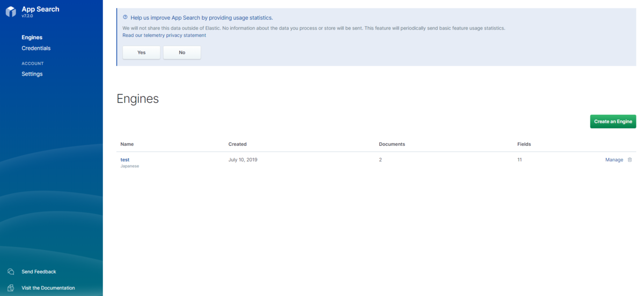This screenshot has width=644, height=296.
Task: Click the Created column header
Action: [x=237, y=144]
